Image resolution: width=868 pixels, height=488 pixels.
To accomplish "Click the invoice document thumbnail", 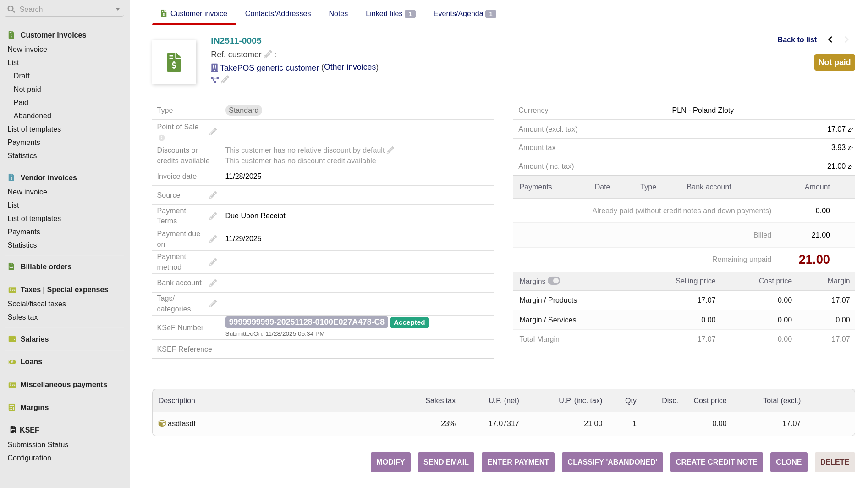I will point(174,62).
